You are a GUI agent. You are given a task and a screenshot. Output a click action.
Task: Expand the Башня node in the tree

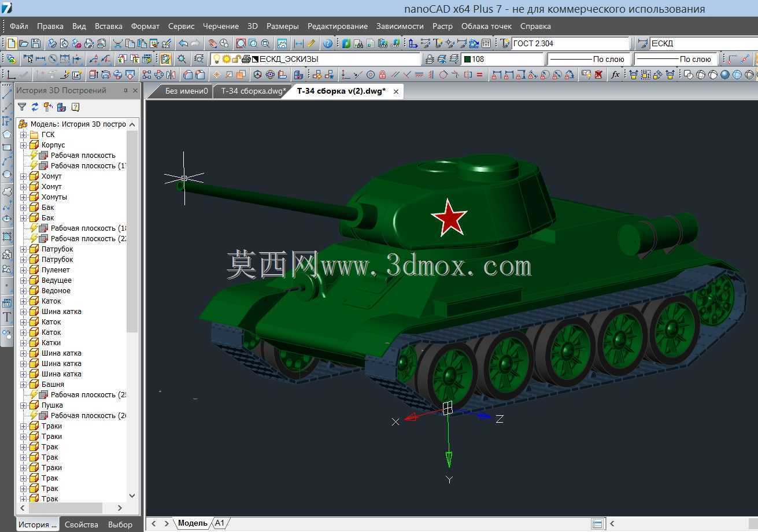24,385
